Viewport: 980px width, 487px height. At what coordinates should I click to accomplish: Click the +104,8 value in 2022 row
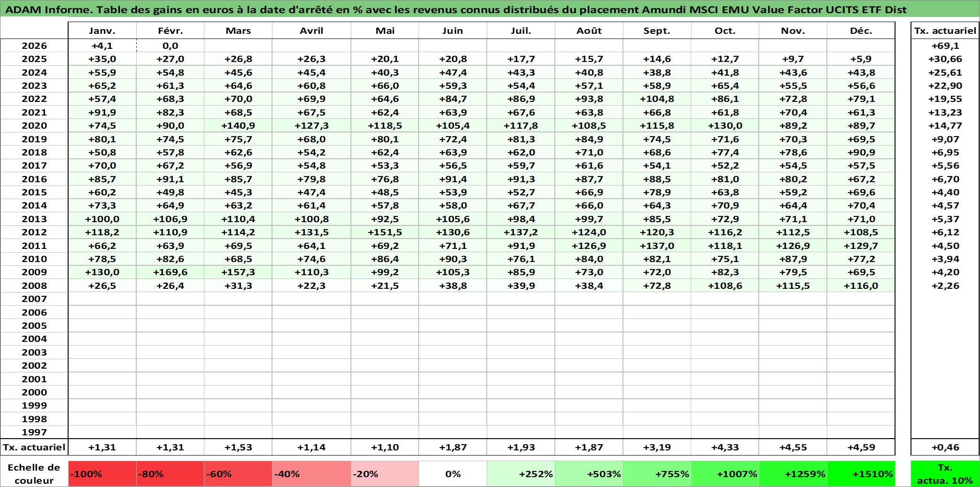657,99
